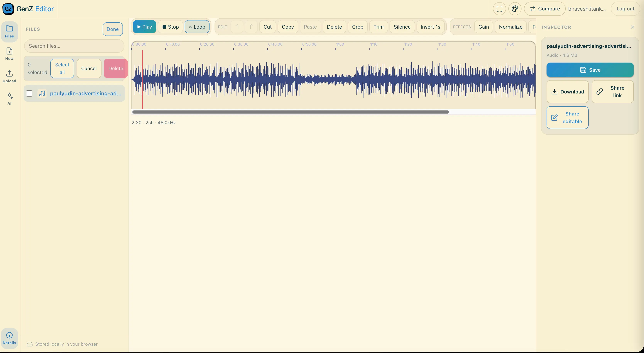Check the paulyudin-advertising file checkbox
The height and width of the screenshot is (353, 644).
pyautogui.click(x=29, y=93)
